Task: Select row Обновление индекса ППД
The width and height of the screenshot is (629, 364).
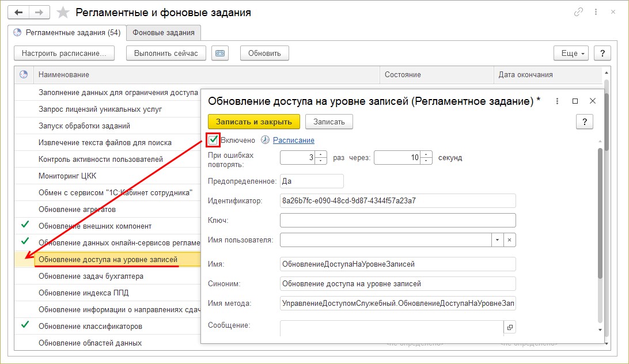Action: [x=108, y=293]
